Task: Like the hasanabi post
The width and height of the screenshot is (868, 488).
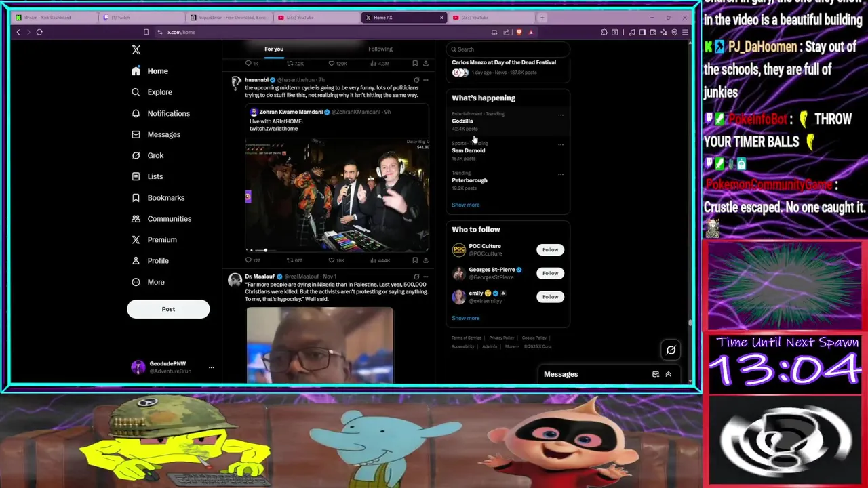Action: click(x=336, y=260)
